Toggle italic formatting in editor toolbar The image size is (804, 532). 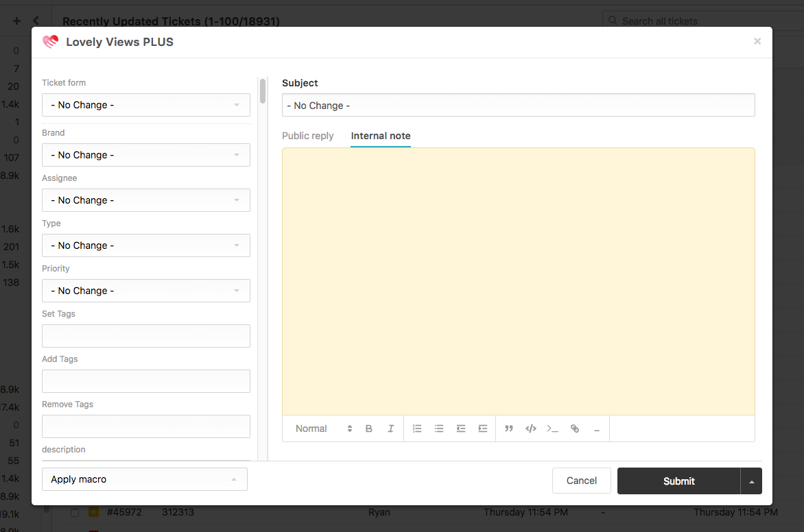click(x=391, y=428)
